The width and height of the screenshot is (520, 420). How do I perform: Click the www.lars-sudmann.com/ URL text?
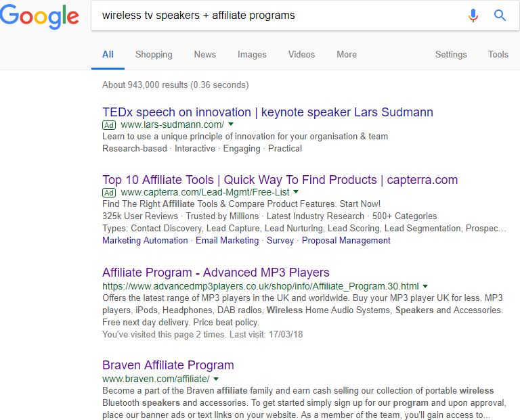coord(173,125)
